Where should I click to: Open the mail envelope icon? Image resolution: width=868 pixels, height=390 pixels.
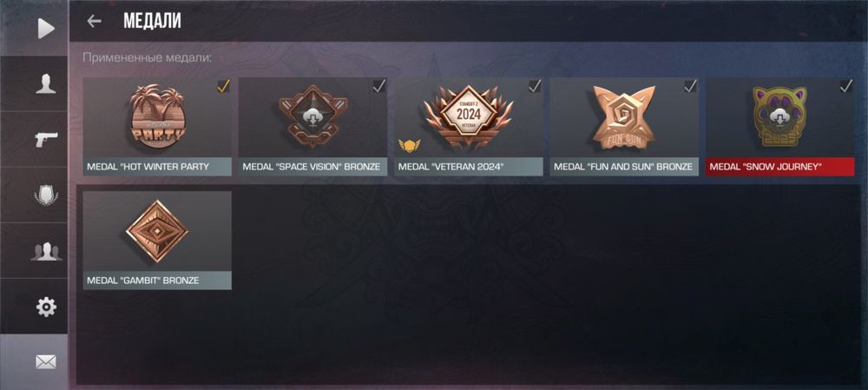pos(46,362)
